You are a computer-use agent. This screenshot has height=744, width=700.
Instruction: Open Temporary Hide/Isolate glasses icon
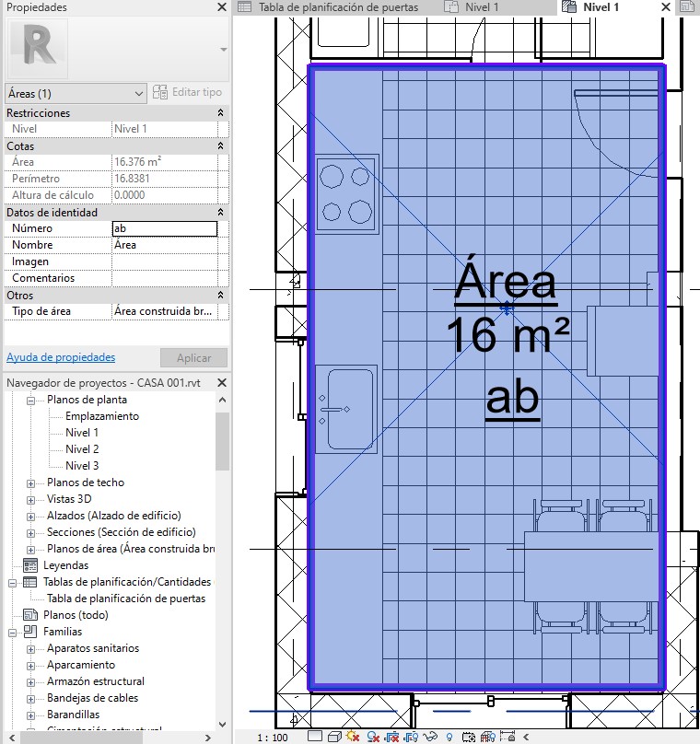(432, 738)
